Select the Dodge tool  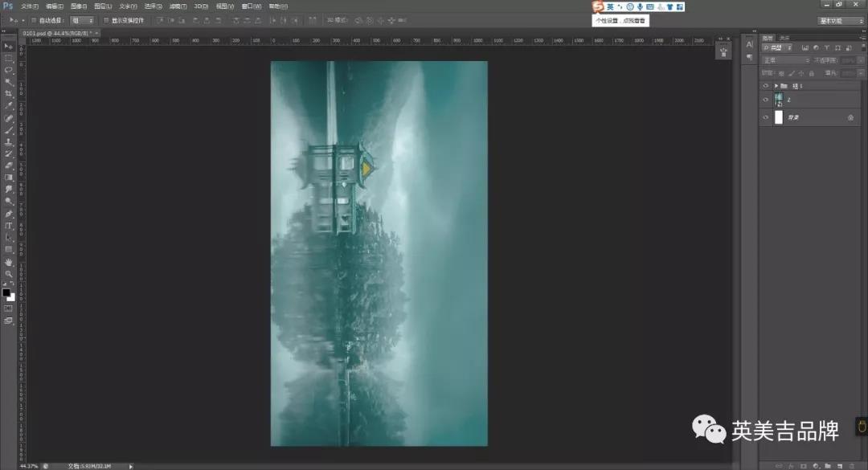(x=8, y=202)
